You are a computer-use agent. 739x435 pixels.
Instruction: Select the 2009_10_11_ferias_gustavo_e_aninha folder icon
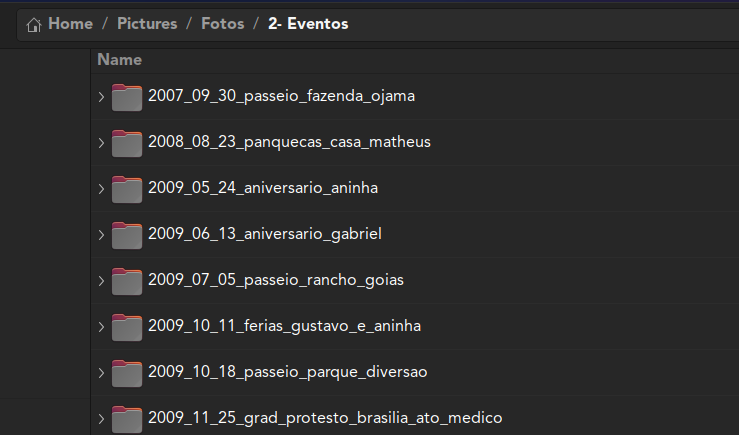click(127, 327)
